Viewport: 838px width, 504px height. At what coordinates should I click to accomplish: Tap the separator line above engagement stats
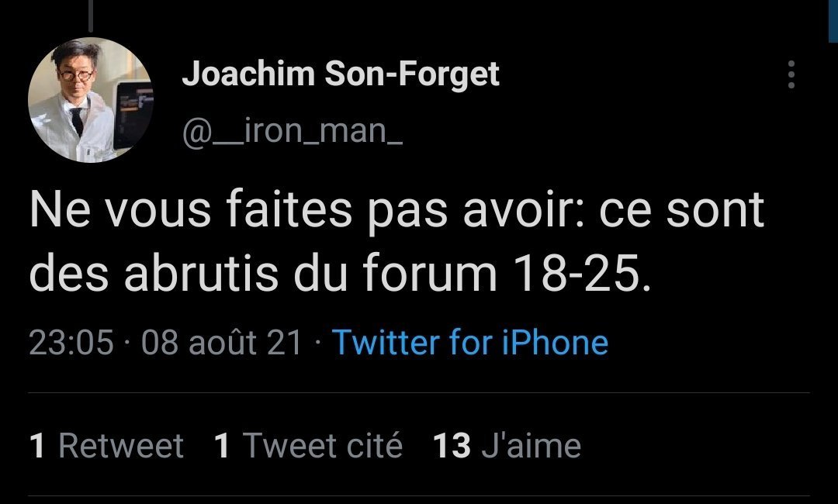pyautogui.click(x=419, y=393)
